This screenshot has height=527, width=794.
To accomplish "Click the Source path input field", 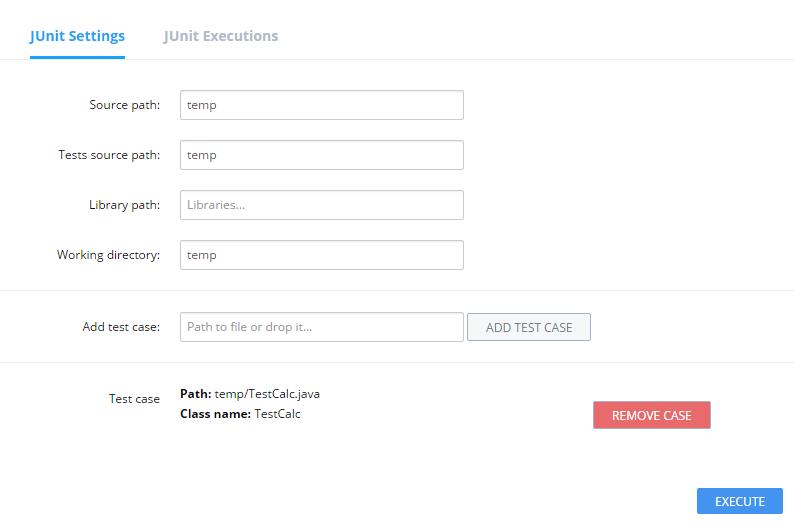I will click(321, 105).
